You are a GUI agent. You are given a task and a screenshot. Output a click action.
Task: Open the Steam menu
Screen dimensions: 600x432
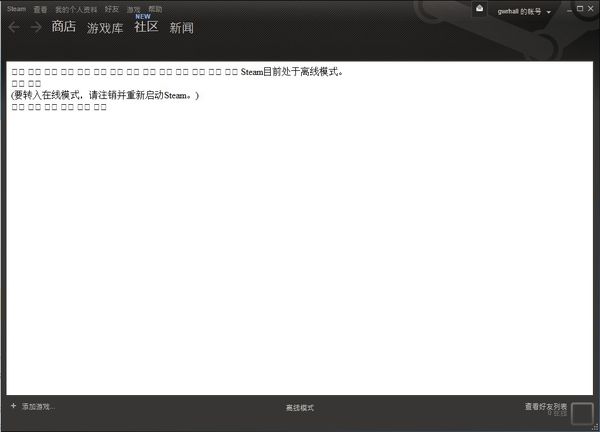click(x=16, y=9)
